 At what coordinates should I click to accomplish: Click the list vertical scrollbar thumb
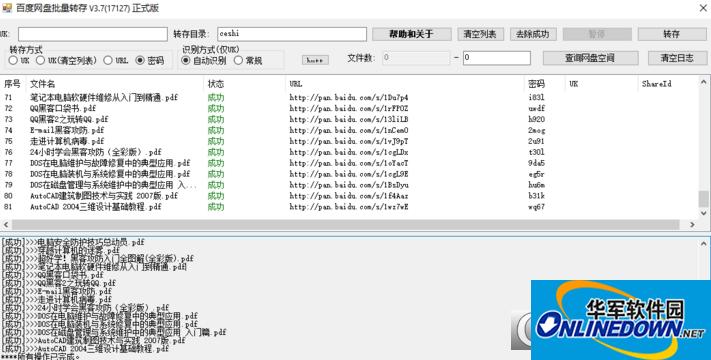click(x=703, y=199)
